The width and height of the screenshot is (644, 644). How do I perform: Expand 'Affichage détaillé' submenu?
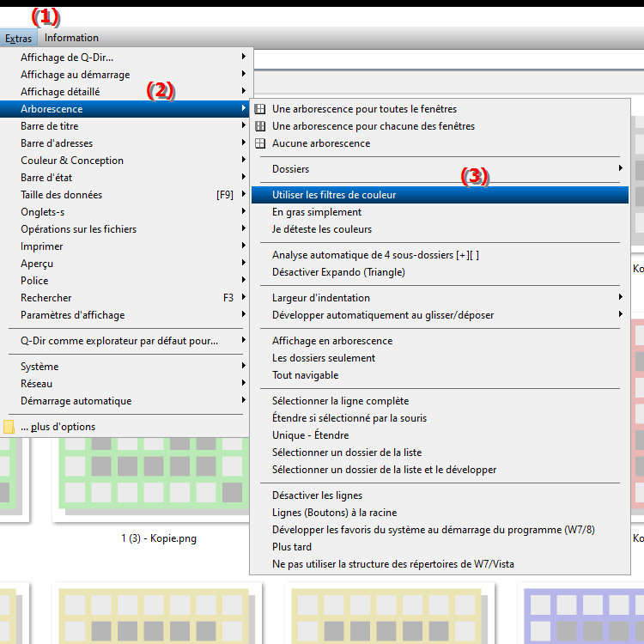125,92
